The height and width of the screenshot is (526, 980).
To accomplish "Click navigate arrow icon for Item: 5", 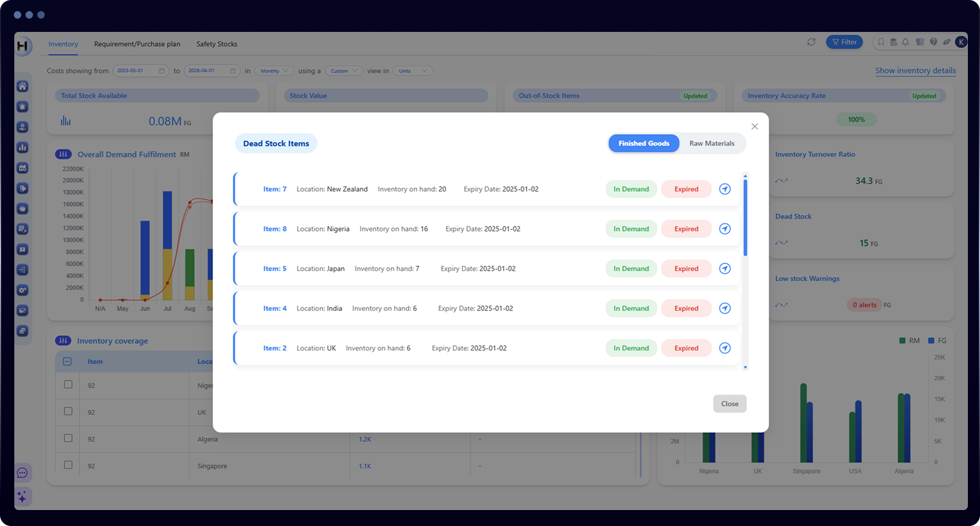I will (x=725, y=269).
